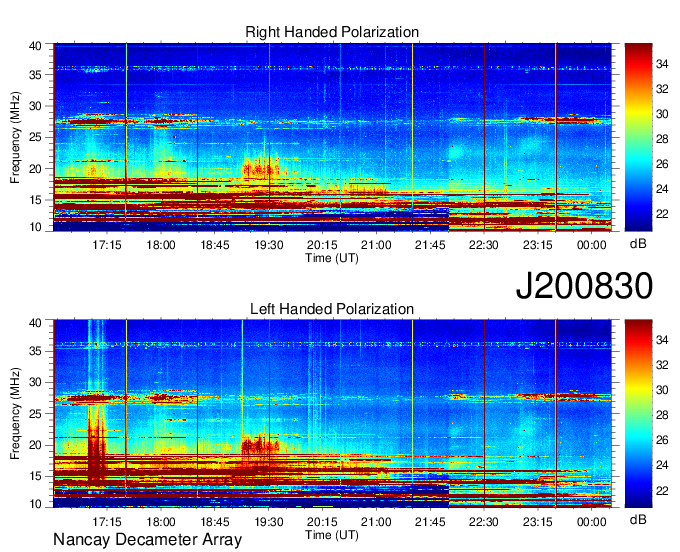Click the 35 MHz frequency tick, Left Handed plot

pyautogui.click(x=36, y=351)
